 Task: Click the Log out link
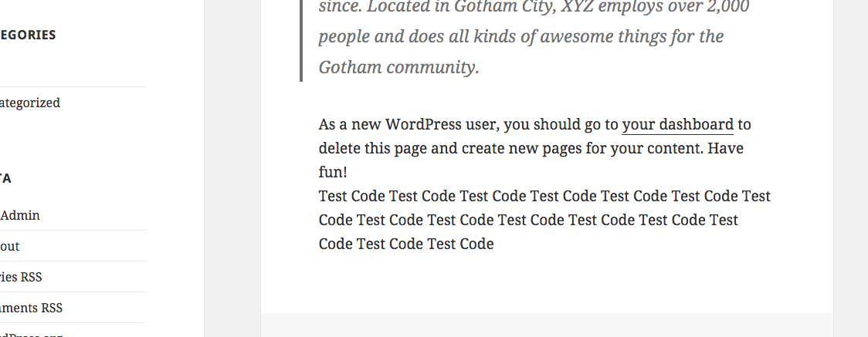[x=10, y=246]
